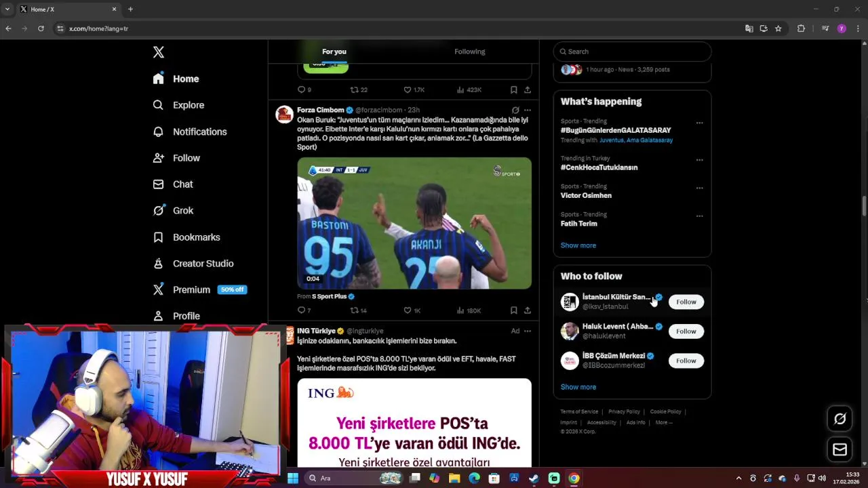Click the X logo in the sidebar
Image resolution: width=868 pixels, height=488 pixels.
[159, 52]
